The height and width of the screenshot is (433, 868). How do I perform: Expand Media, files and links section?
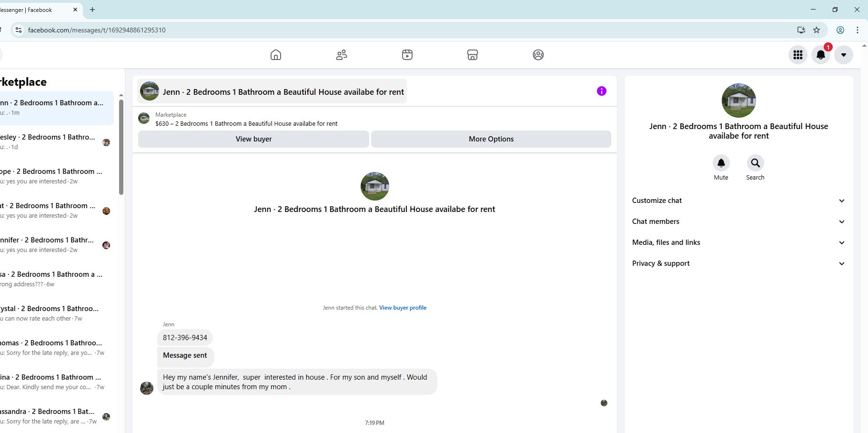point(738,242)
